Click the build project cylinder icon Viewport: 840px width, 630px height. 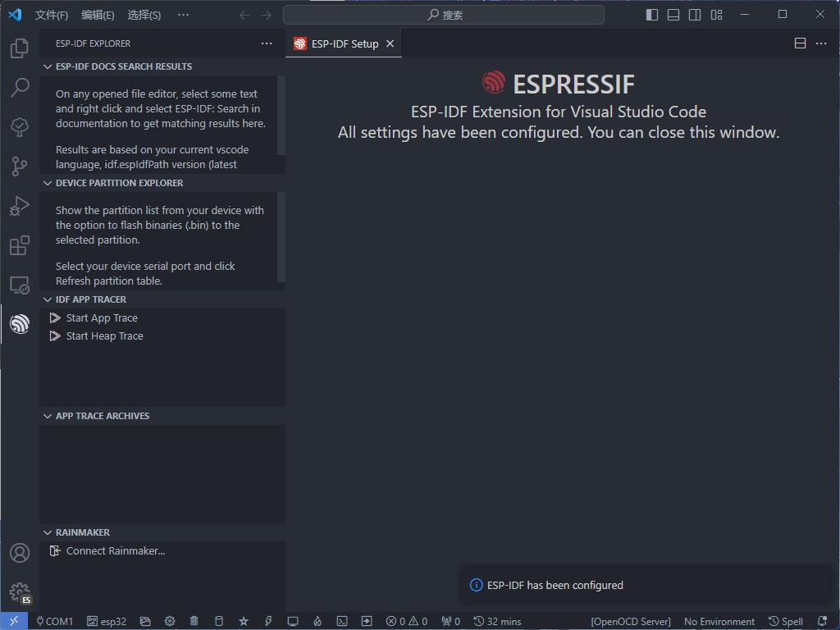click(x=218, y=621)
